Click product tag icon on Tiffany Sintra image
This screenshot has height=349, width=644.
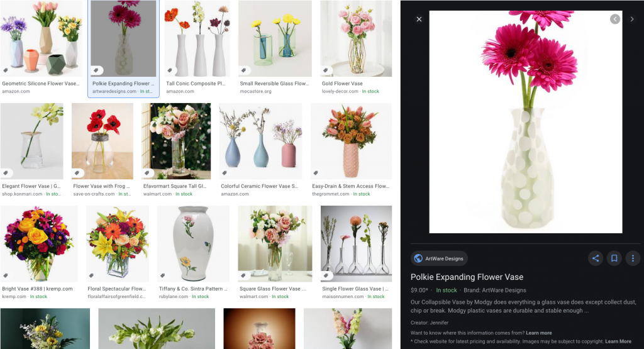(163, 275)
